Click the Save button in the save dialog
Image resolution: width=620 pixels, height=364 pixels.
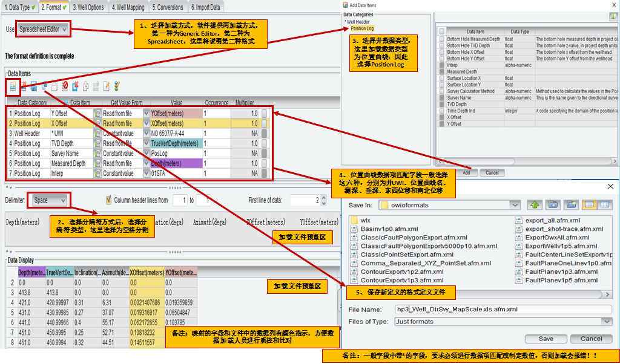coord(546,339)
